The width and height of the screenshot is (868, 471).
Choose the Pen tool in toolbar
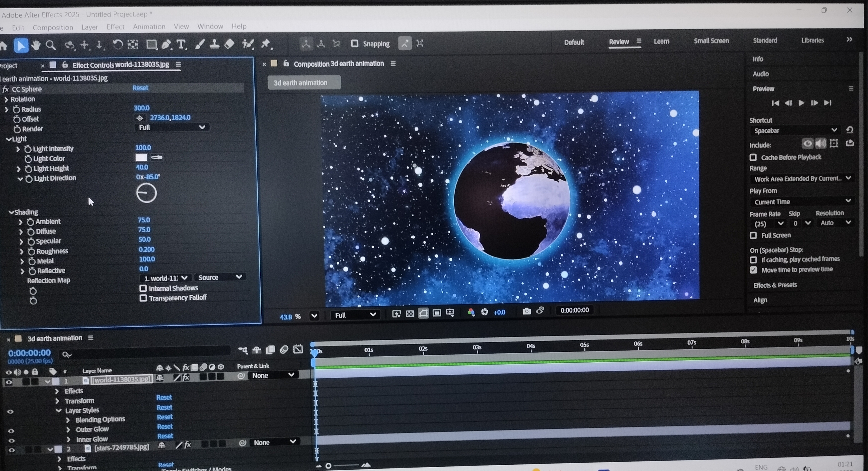166,45
